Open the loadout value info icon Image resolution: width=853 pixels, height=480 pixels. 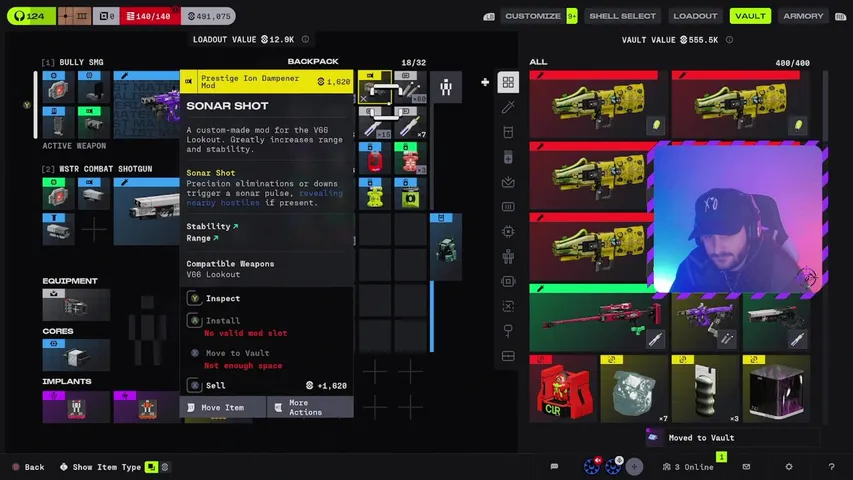coord(306,39)
